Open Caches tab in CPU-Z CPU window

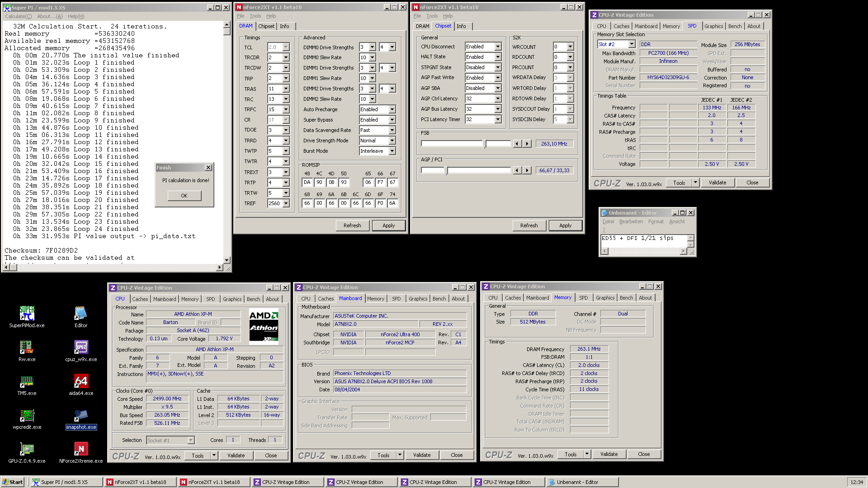pos(140,299)
